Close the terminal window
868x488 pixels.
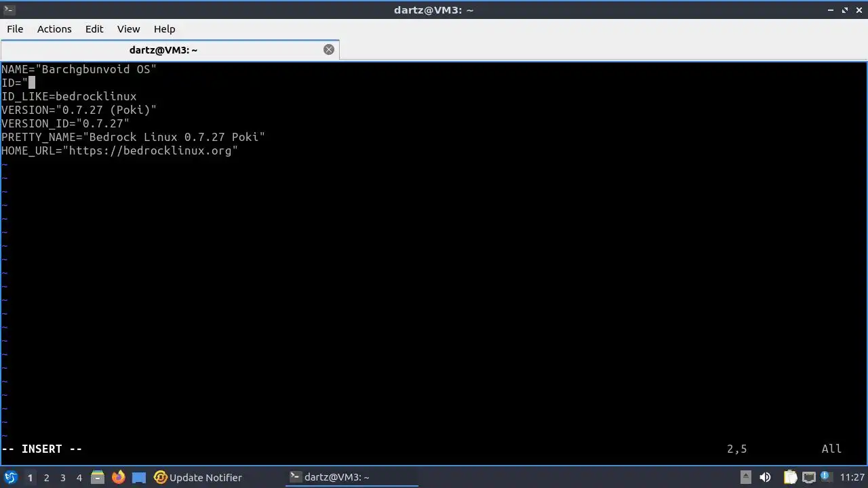(x=859, y=10)
